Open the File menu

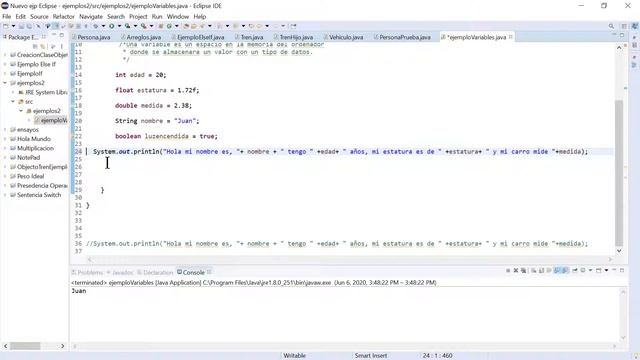point(7,17)
